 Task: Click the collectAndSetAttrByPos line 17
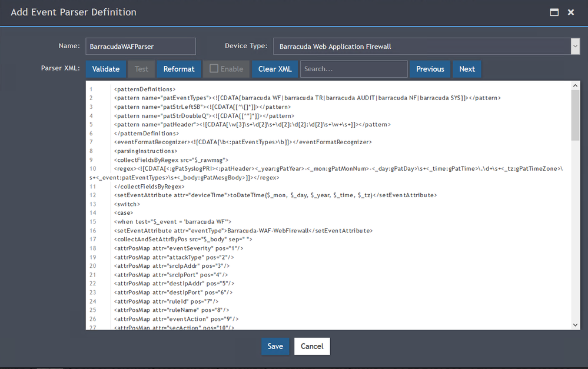183,240
